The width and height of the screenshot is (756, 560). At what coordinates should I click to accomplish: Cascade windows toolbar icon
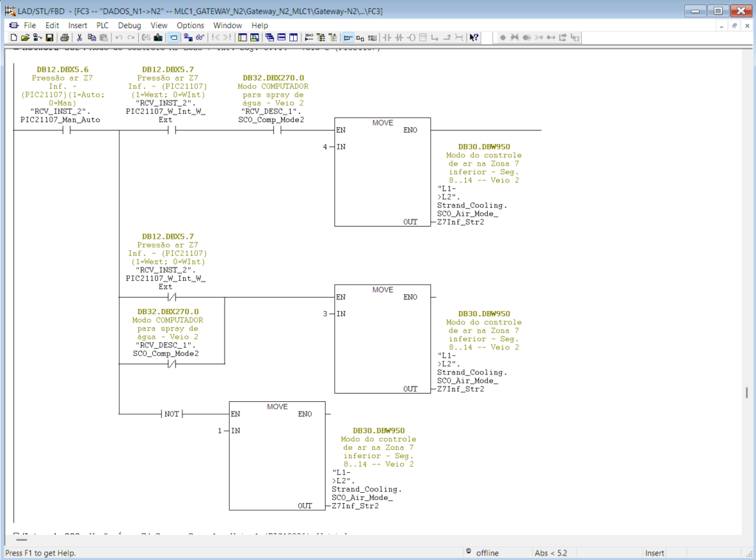coord(269,38)
